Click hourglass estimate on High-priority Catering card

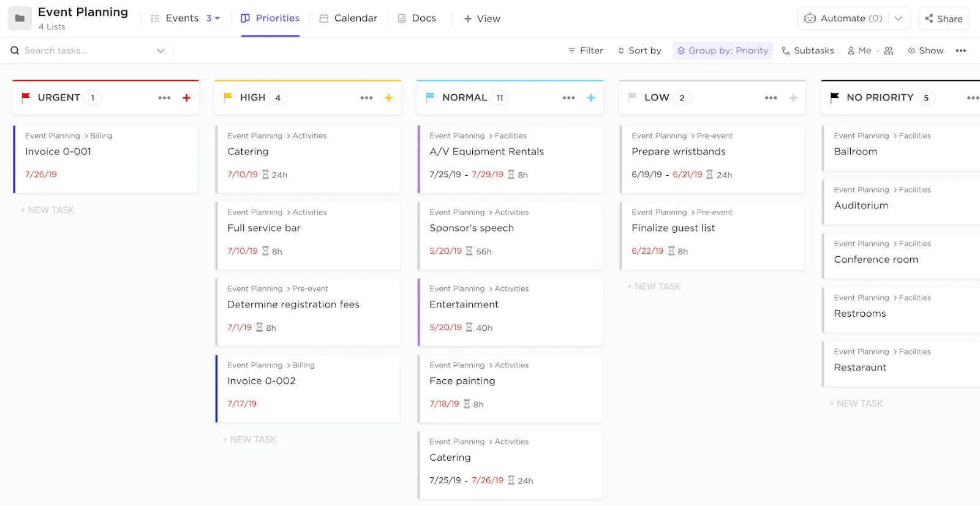click(265, 175)
